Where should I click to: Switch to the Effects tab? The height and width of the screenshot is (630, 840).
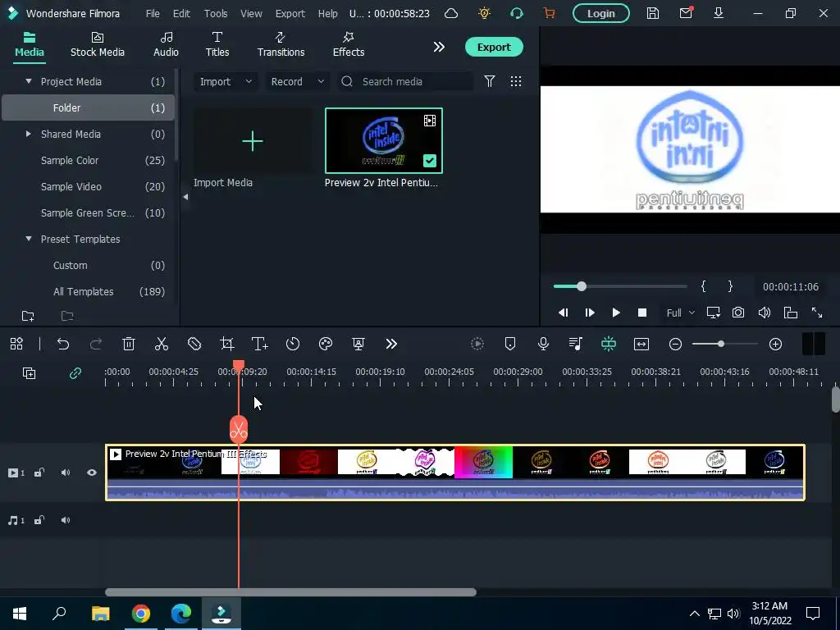[x=349, y=44]
